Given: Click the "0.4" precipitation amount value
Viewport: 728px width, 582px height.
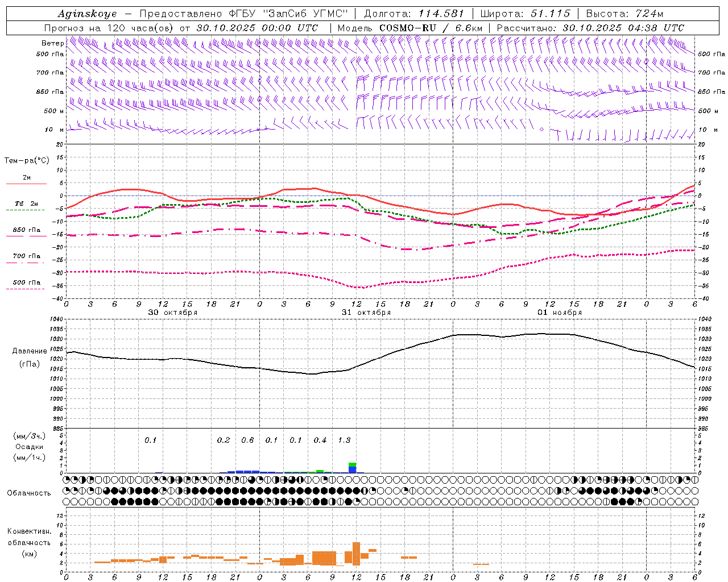Looking at the screenshot, I should tap(320, 440).
